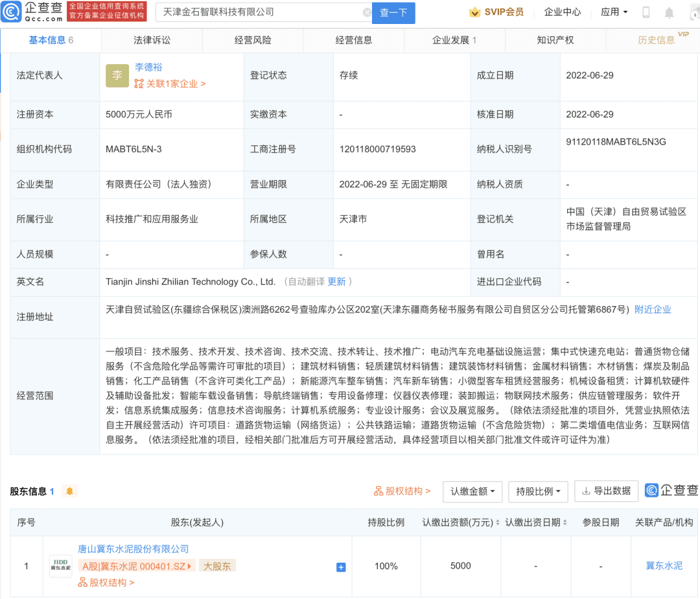Image resolution: width=700 pixels, height=599 pixels.
Task: Switch to the 法律诉讼 tab
Action: [152, 40]
